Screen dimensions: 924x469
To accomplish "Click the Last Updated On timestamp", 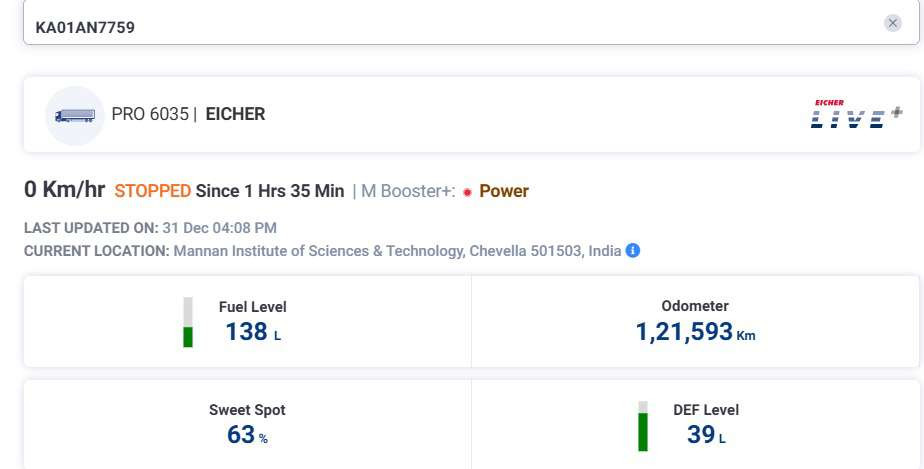I will tap(219, 227).
